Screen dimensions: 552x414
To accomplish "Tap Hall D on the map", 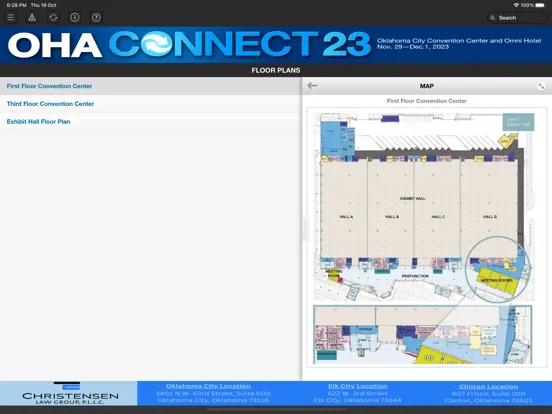I will 490,217.
